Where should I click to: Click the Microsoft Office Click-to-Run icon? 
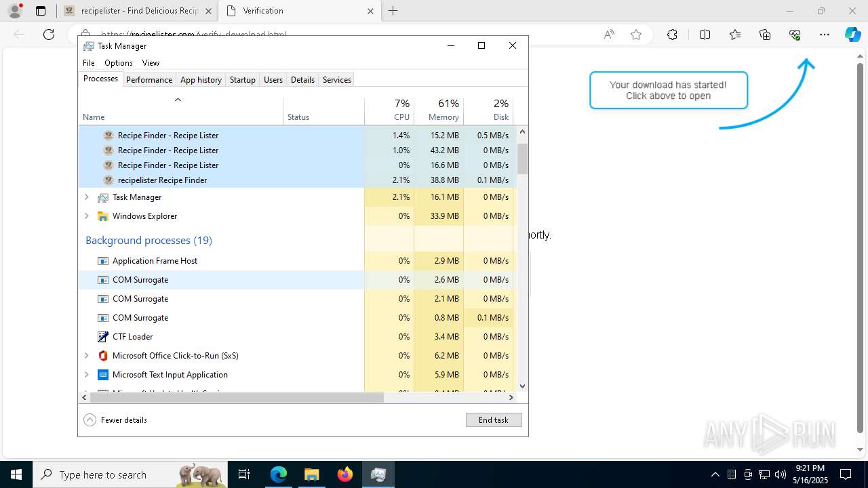[103, 356]
